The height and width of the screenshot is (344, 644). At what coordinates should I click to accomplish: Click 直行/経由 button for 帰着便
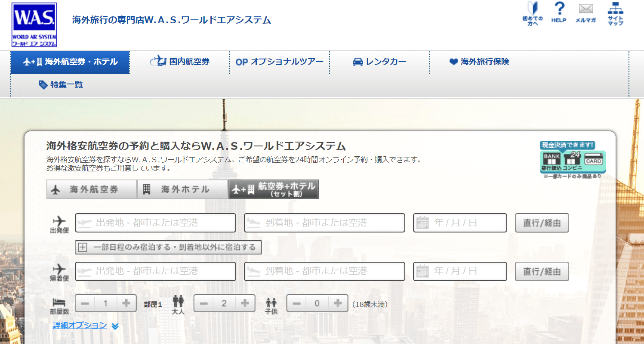[542, 272]
